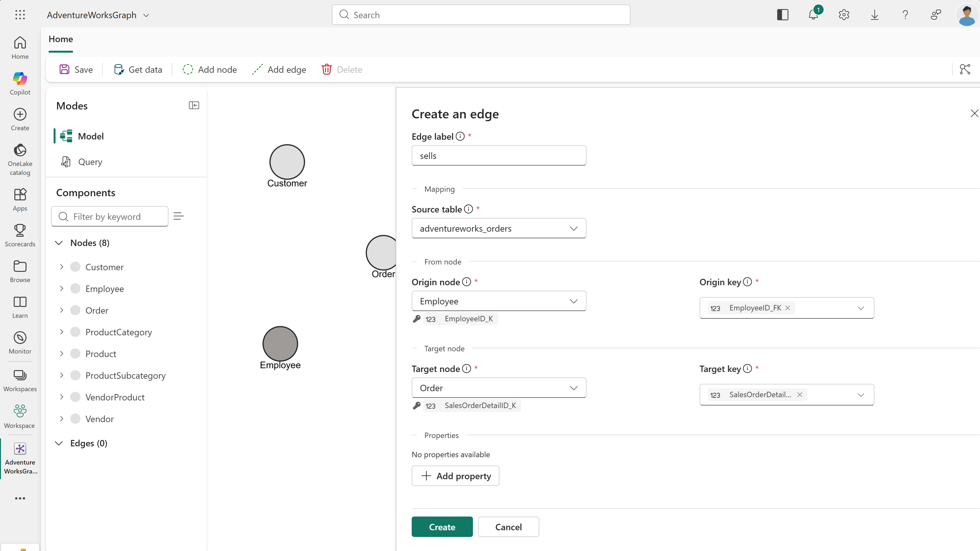The height and width of the screenshot is (551, 980).
Task: Open the help question mark
Action: [x=905, y=15]
